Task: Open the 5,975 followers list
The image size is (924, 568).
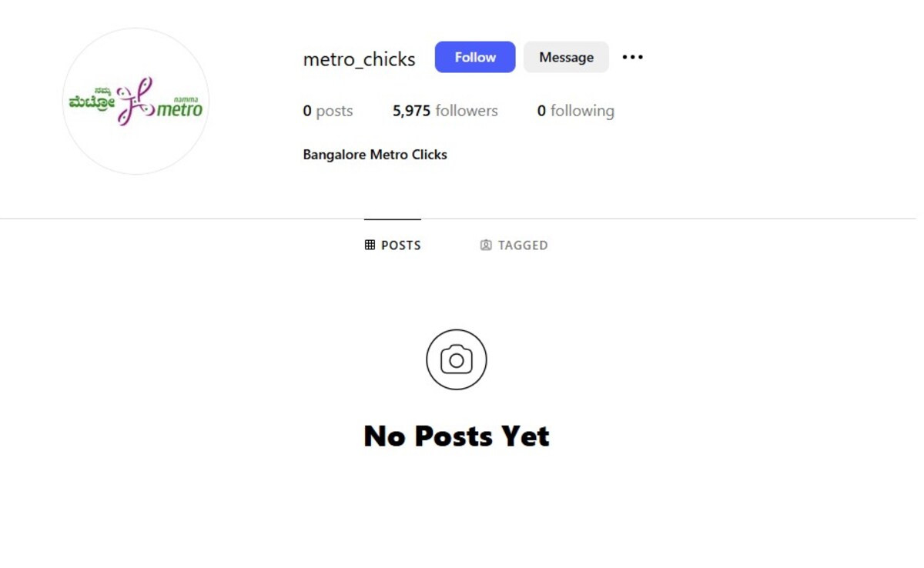Action: 444,110
